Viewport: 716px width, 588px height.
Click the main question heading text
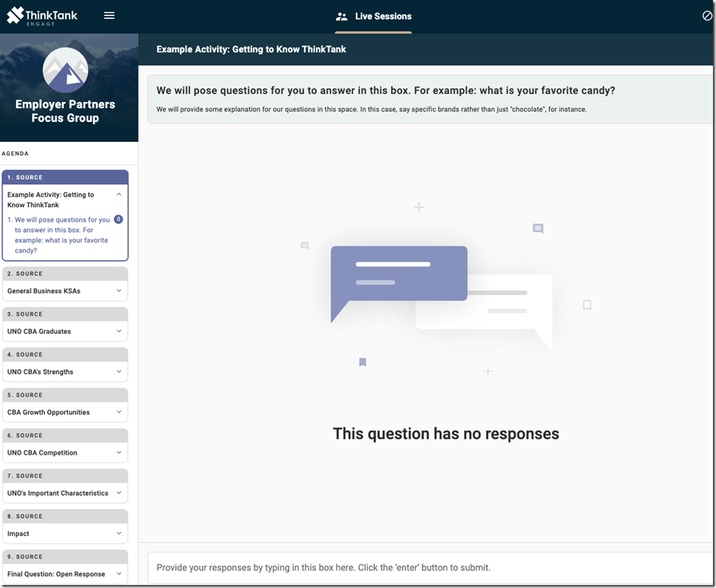click(386, 91)
